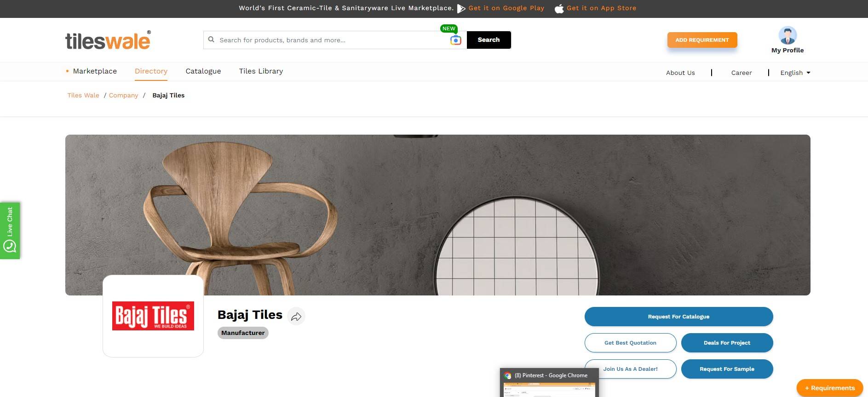
Task: Click Tiles Wale breadcrumb link
Action: click(x=83, y=95)
